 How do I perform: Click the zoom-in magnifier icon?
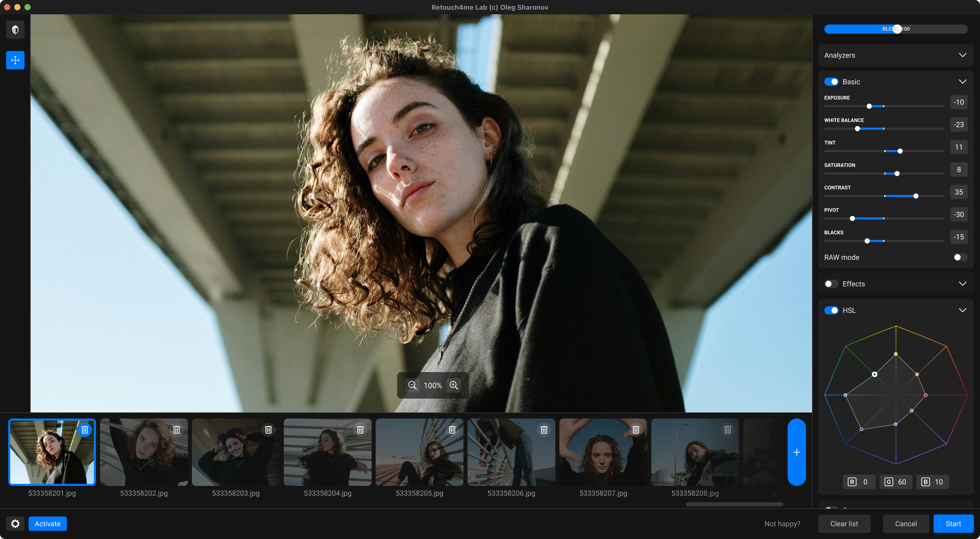pos(454,385)
